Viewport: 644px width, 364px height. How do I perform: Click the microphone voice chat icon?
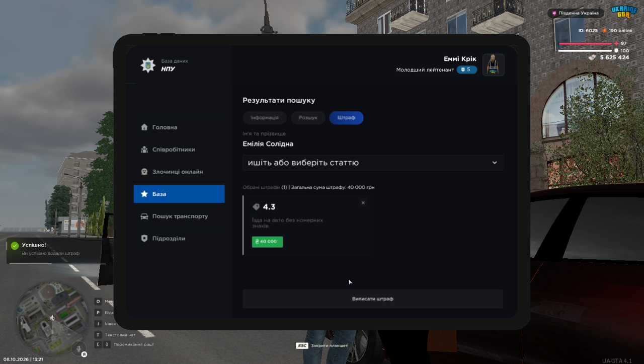[78, 348]
